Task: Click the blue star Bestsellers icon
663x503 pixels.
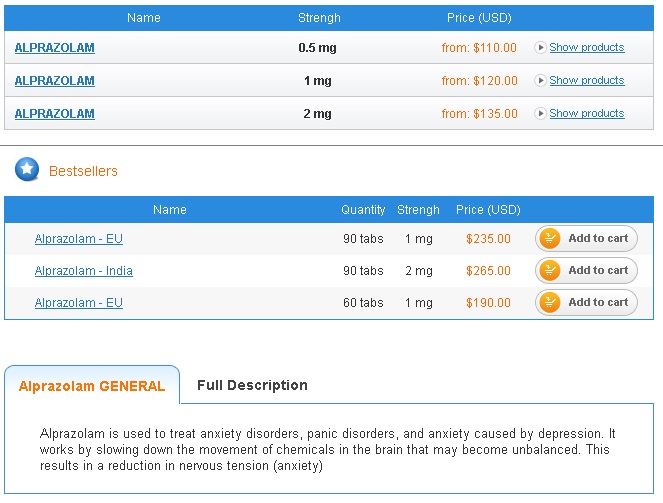Action: [x=27, y=170]
